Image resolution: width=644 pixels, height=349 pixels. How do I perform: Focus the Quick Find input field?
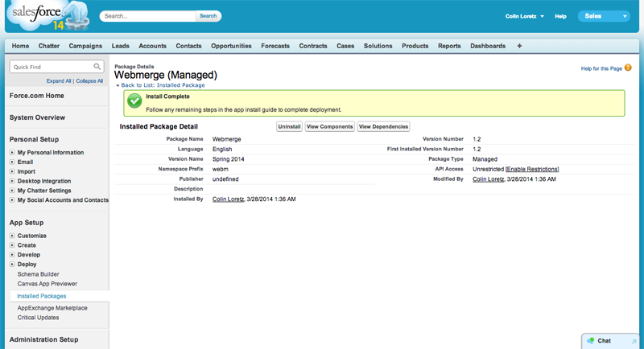tap(56, 67)
